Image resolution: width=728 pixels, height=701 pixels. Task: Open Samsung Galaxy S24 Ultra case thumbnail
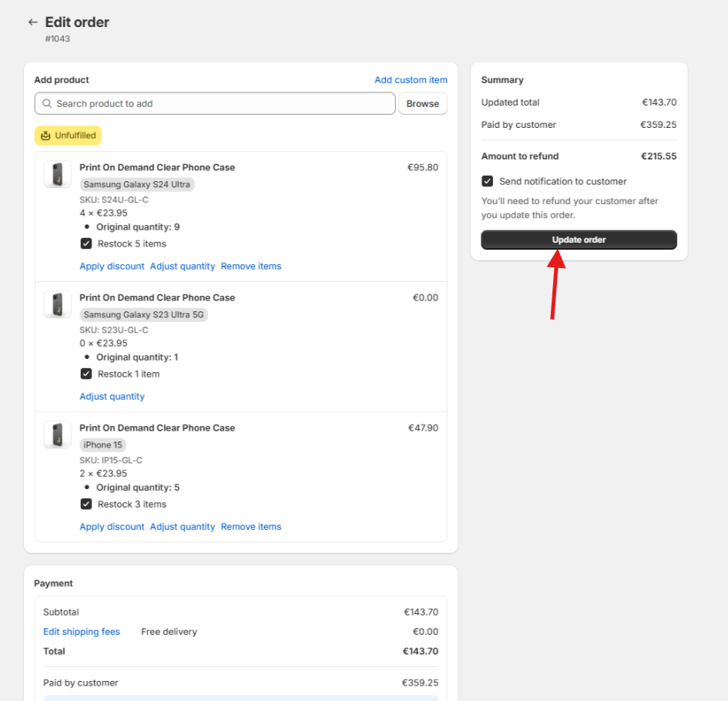(58, 175)
